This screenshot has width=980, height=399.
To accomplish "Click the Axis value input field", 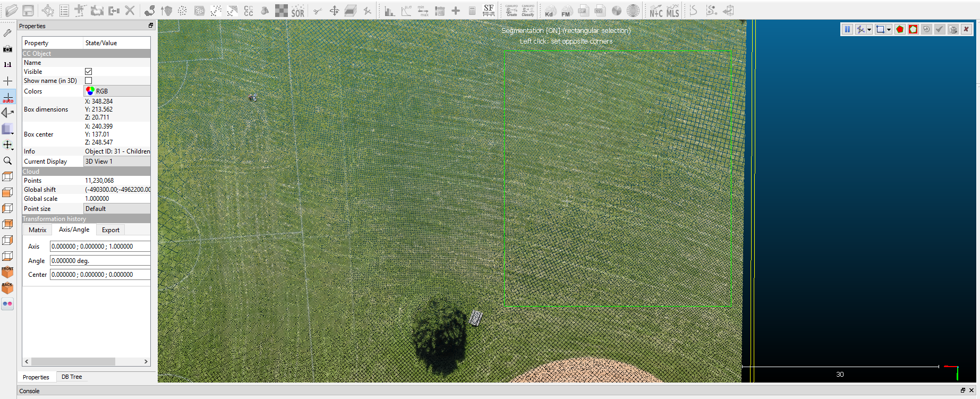I will tap(100, 246).
